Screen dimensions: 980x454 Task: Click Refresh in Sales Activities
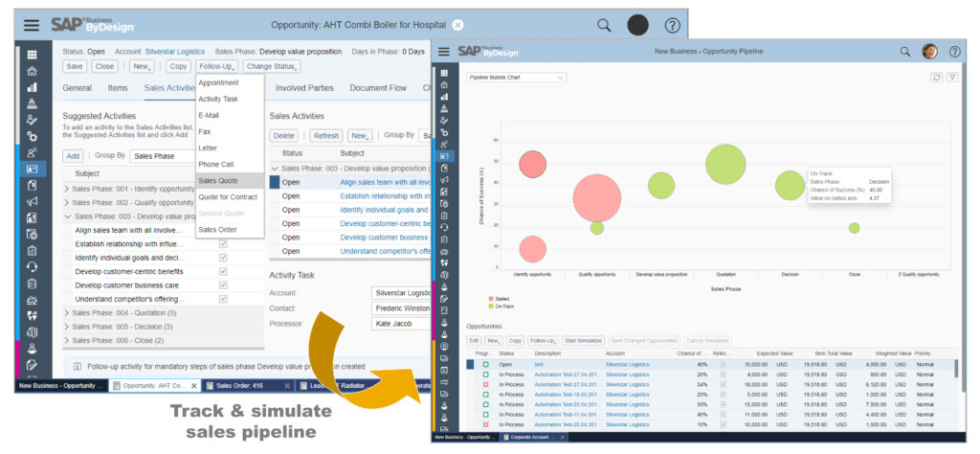point(325,136)
